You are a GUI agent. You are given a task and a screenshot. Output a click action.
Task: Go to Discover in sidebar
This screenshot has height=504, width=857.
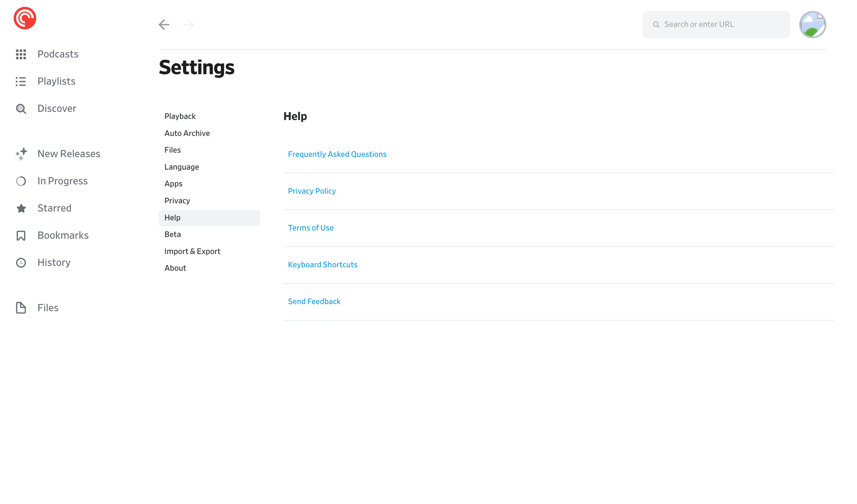(57, 109)
